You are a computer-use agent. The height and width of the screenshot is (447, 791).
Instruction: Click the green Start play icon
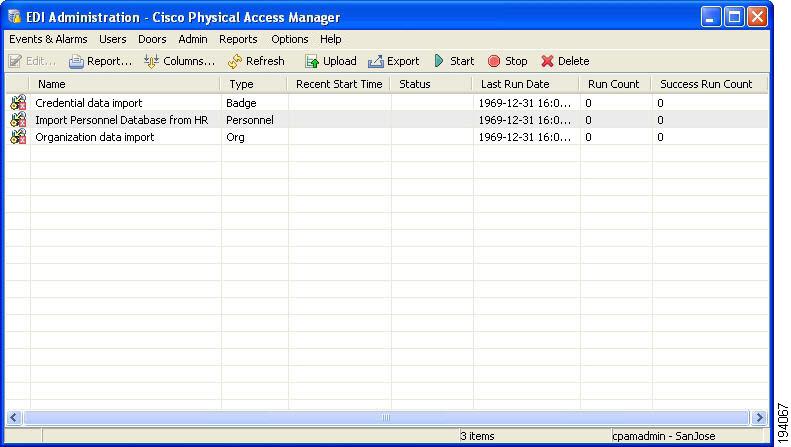click(x=439, y=61)
